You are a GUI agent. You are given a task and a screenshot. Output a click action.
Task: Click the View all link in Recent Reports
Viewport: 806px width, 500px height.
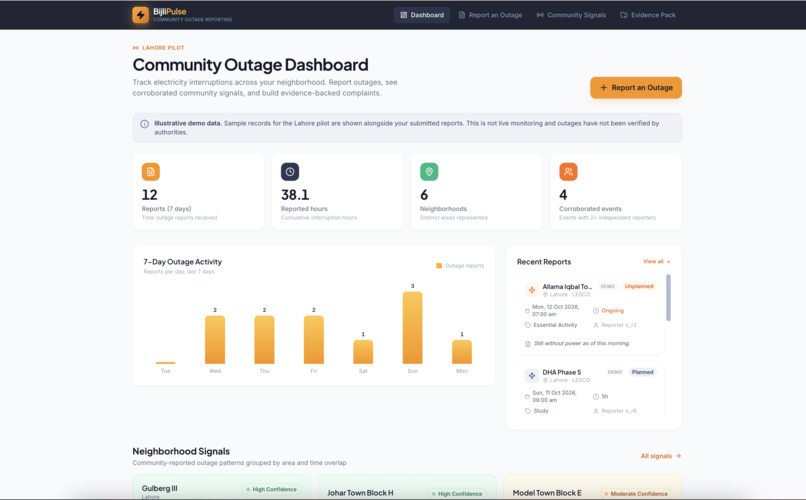point(656,262)
